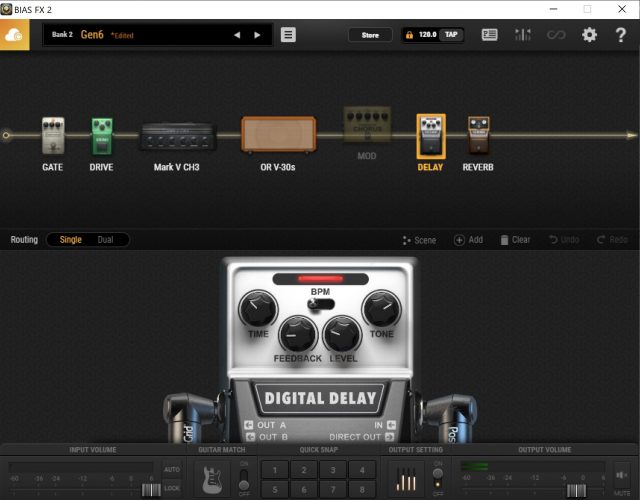Click the 120.0 BPM value

pos(427,35)
